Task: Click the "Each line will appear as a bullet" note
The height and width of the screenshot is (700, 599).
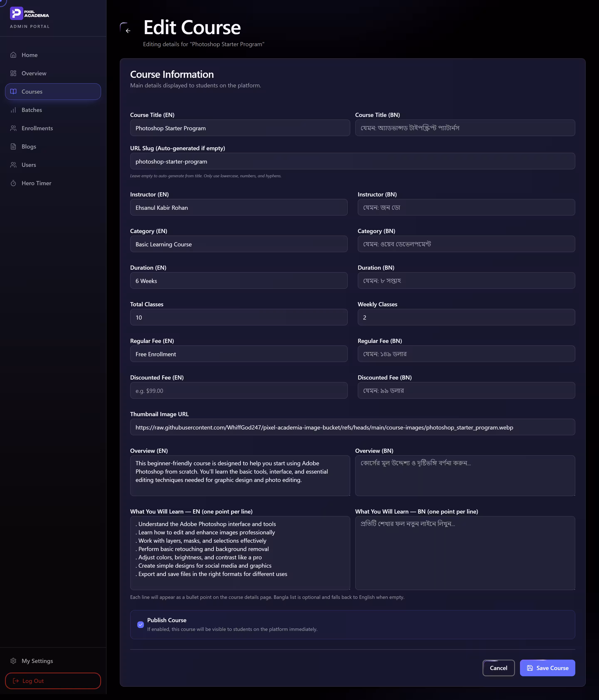Action: pyautogui.click(x=267, y=597)
